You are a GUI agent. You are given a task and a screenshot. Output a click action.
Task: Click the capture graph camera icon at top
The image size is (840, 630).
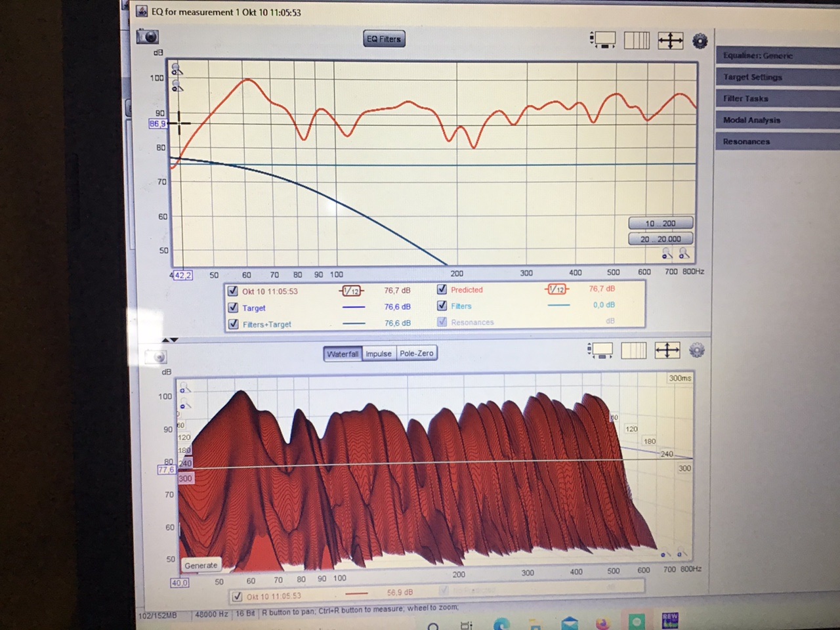(x=148, y=37)
